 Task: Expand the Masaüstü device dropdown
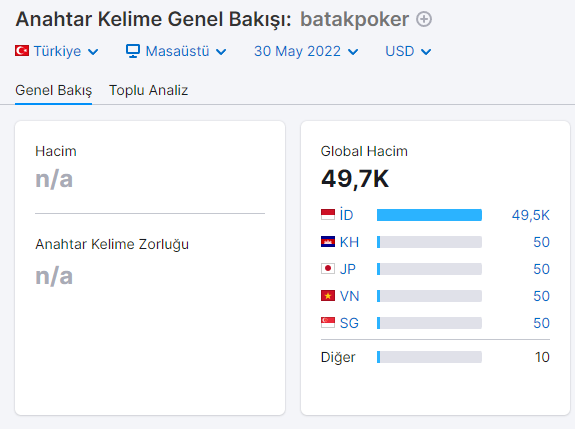[176, 51]
